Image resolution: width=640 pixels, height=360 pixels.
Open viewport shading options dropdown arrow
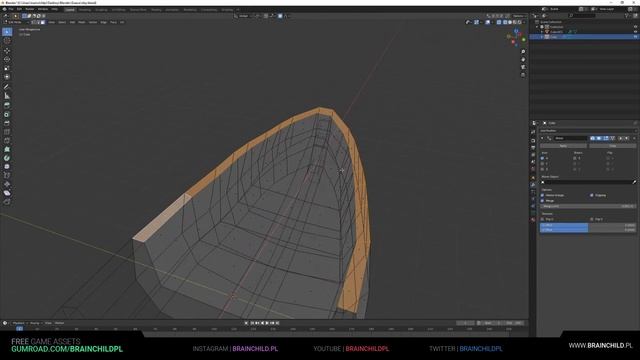pos(524,22)
